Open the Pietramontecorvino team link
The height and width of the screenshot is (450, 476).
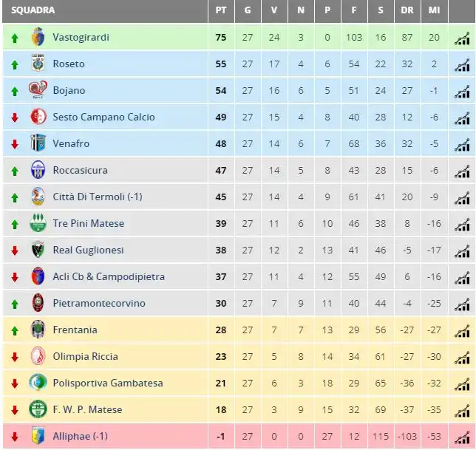[99, 303]
